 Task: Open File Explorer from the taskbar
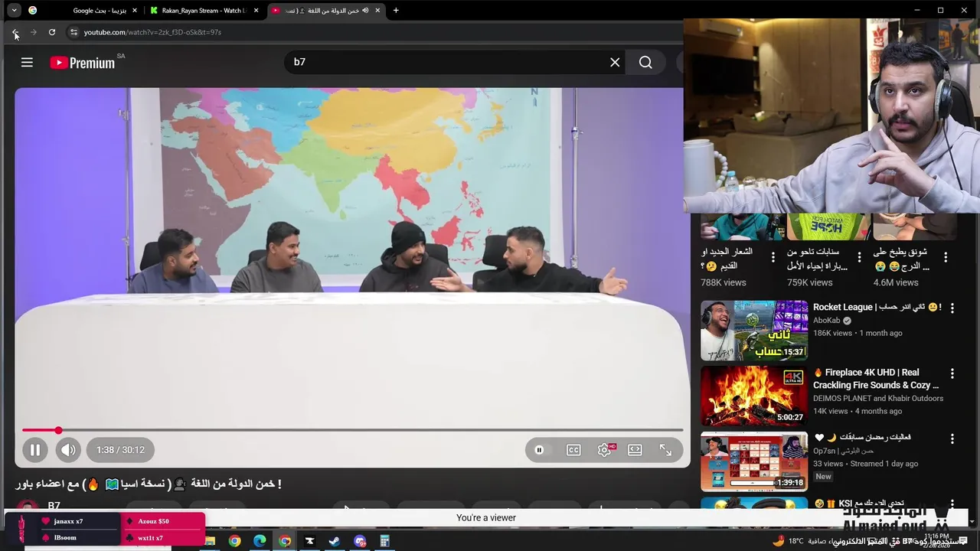(x=210, y=541)
